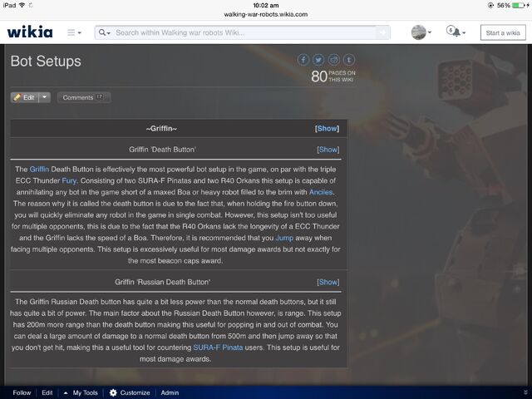Tap the 10:02 am clock
Screen dimensions: 532x399
click(266, 6)
